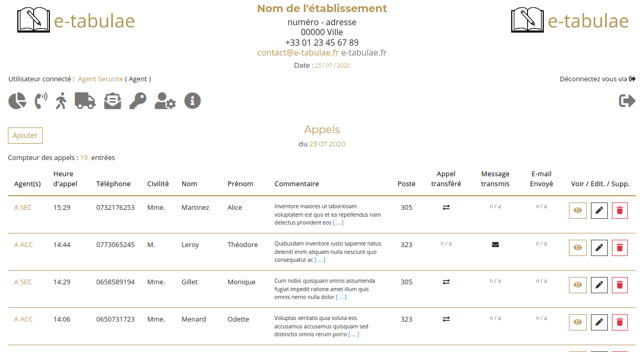This screenshot has height=352, width=644.
Task: Open the information circle icon
Action: 193,101
